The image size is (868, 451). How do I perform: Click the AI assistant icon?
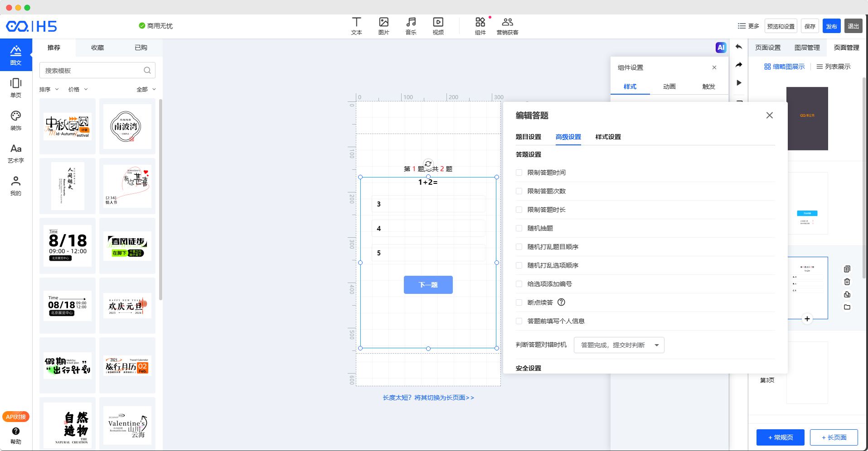pos(721,48)
